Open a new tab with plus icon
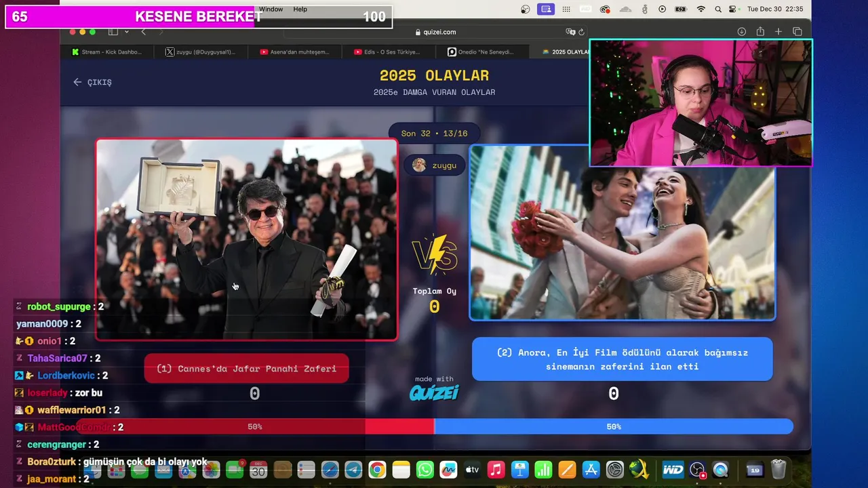The width and height of the screenshot is (868, 488). pos(778,32)
